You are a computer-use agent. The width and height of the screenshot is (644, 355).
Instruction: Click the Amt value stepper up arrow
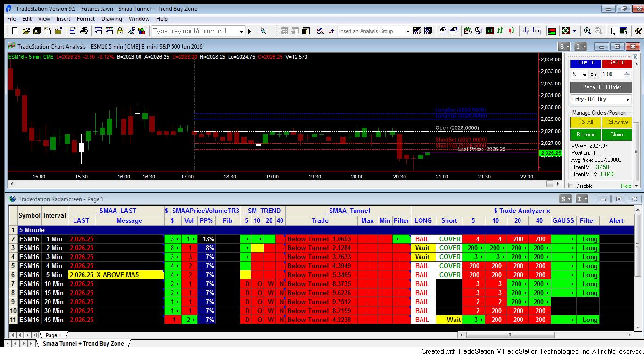tap(627, 72)
